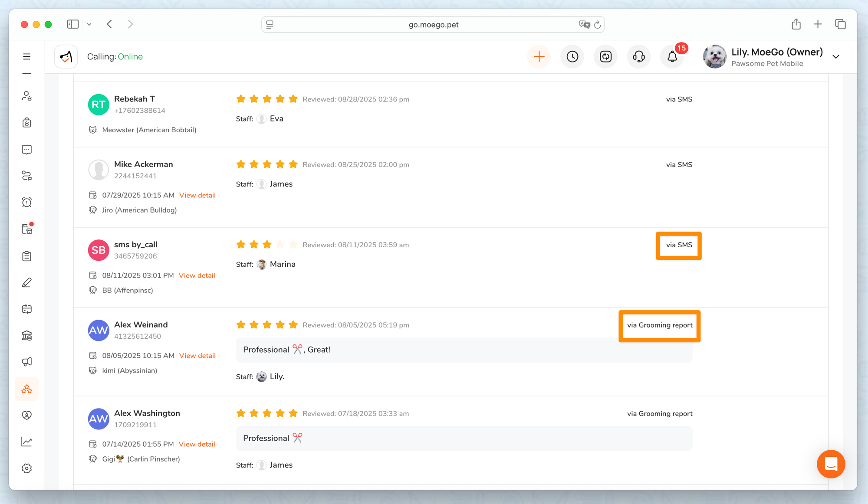View detail for Alex Weinand appointment
Viewport: 868px width, 504px height.
point(197,356)
